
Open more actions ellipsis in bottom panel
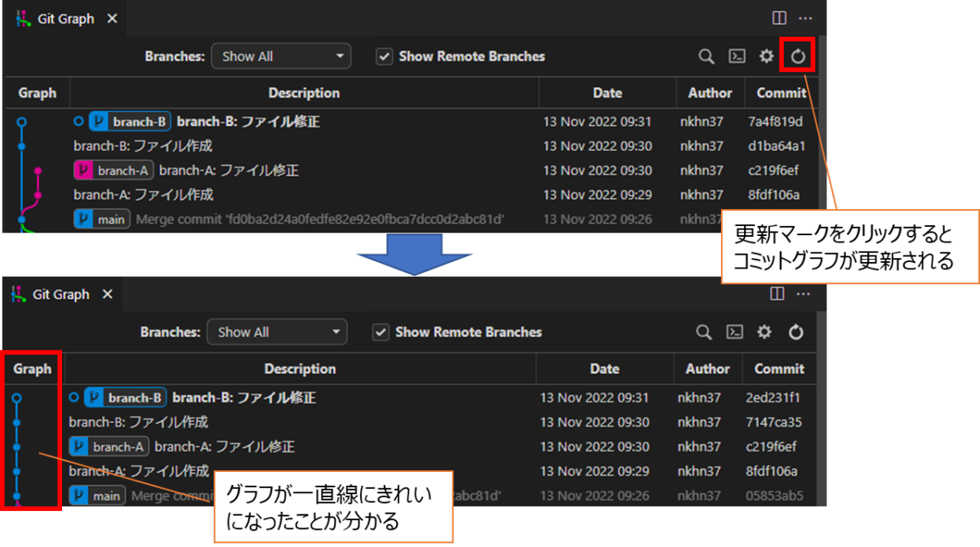click(x=804, y=294)
